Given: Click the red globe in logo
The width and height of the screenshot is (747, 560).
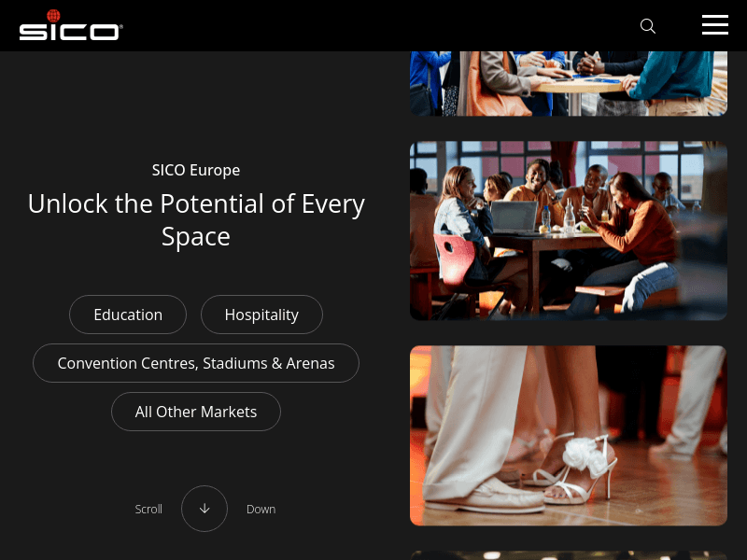Looking at the screenshot, I should pyautogui.click(x=53, y=16).
